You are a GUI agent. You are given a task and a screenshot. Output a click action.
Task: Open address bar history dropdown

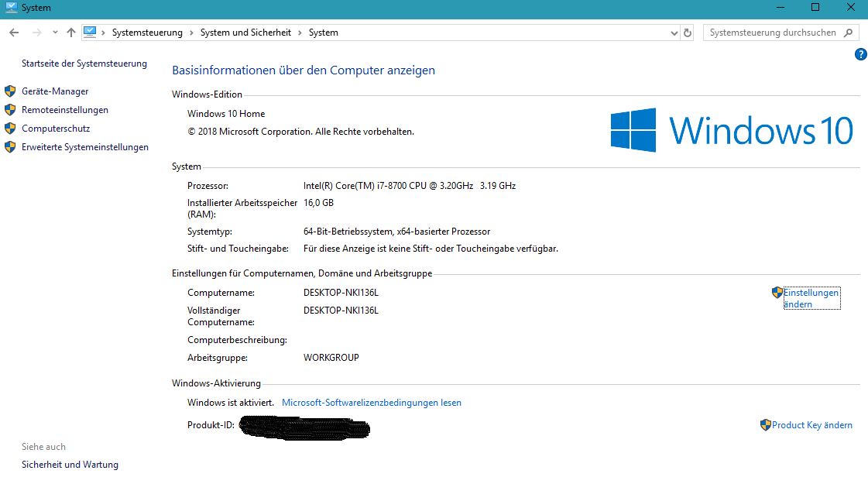point(674,33)
